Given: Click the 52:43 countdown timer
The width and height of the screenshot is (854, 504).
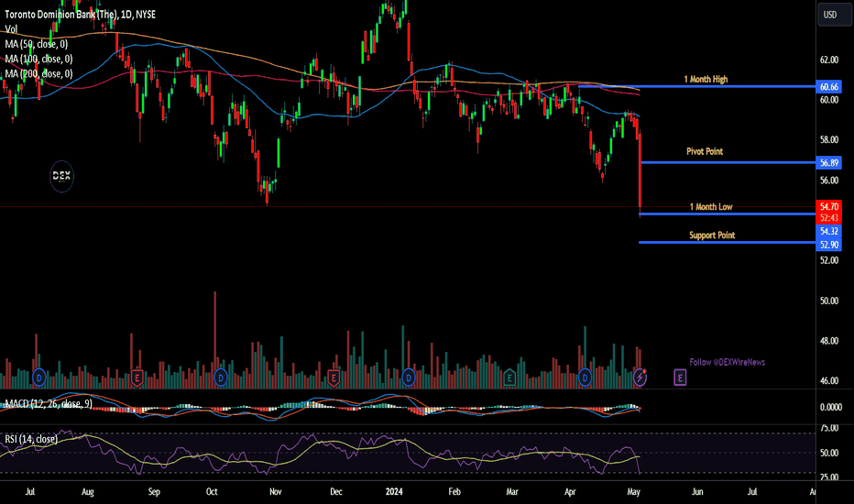Looking at the screenshot, I should pyautogui.click(x=829, y=218).
